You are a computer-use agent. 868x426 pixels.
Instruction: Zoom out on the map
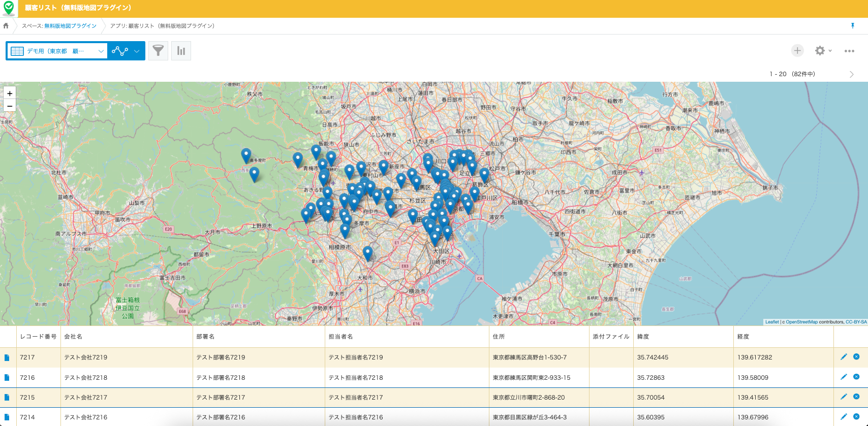tap(10, 106)
